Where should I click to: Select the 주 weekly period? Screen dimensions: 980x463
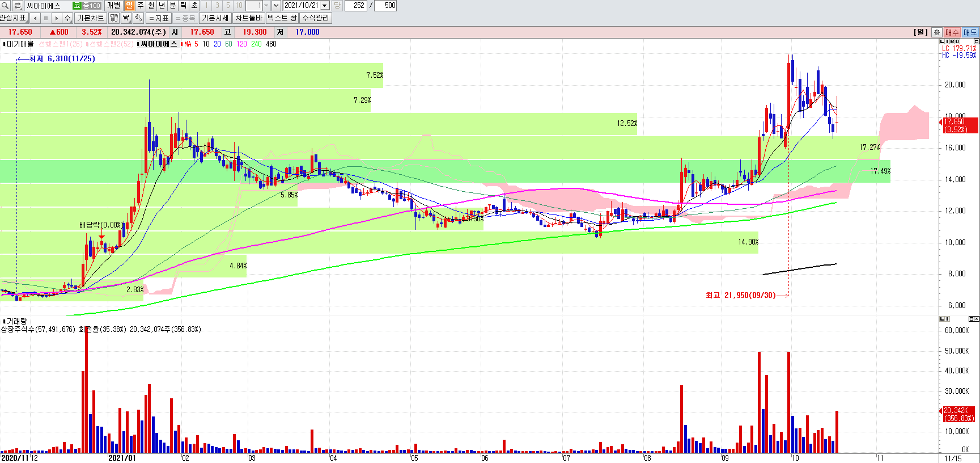(x=141, y=6)
